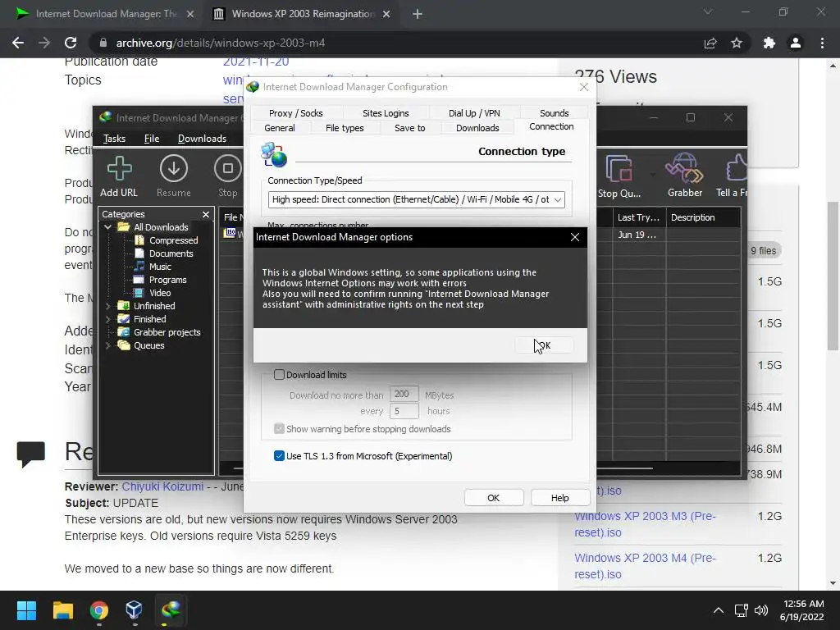
Task: Switch to Proxy / Socks tab
Action: pyautogui.click(x=295, y=113)
